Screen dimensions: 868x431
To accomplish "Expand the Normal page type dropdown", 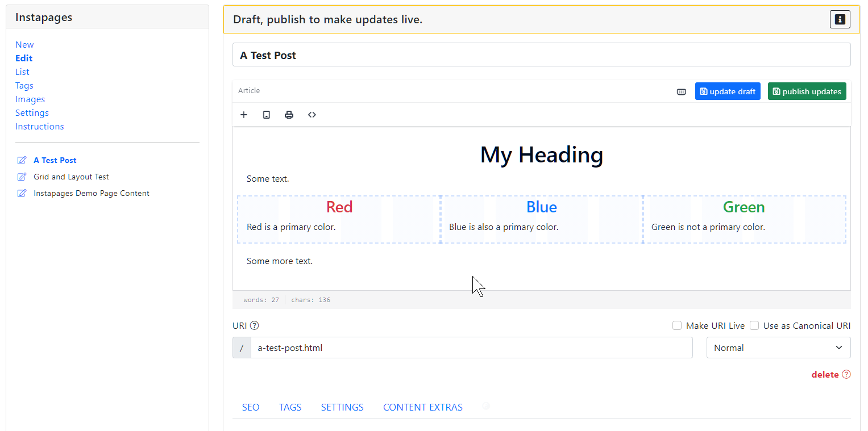I will click(778, 348).
